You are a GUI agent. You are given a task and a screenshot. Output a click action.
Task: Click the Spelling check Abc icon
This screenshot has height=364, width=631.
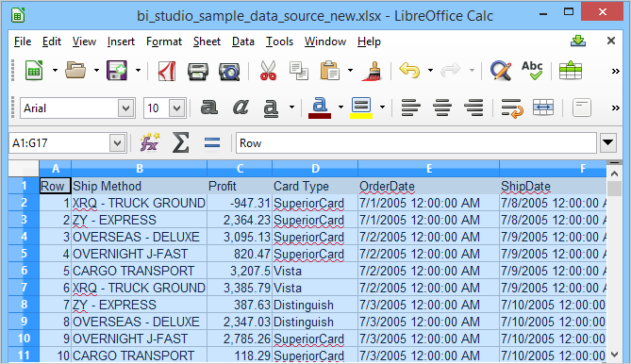[532, 71]
